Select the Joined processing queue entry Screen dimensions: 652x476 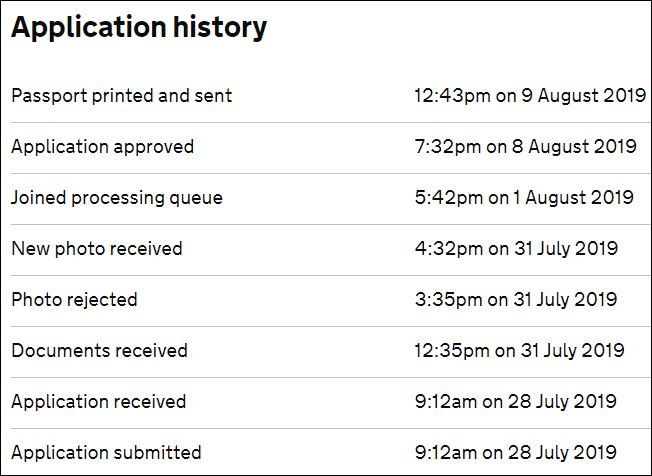(x=117, y=198)
